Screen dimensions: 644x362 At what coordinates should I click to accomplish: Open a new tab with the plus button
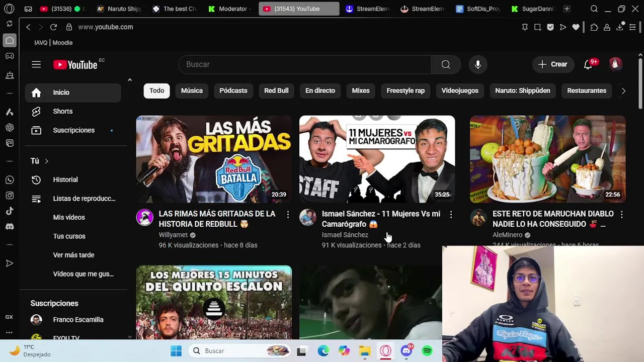click(x=567, y=9)
